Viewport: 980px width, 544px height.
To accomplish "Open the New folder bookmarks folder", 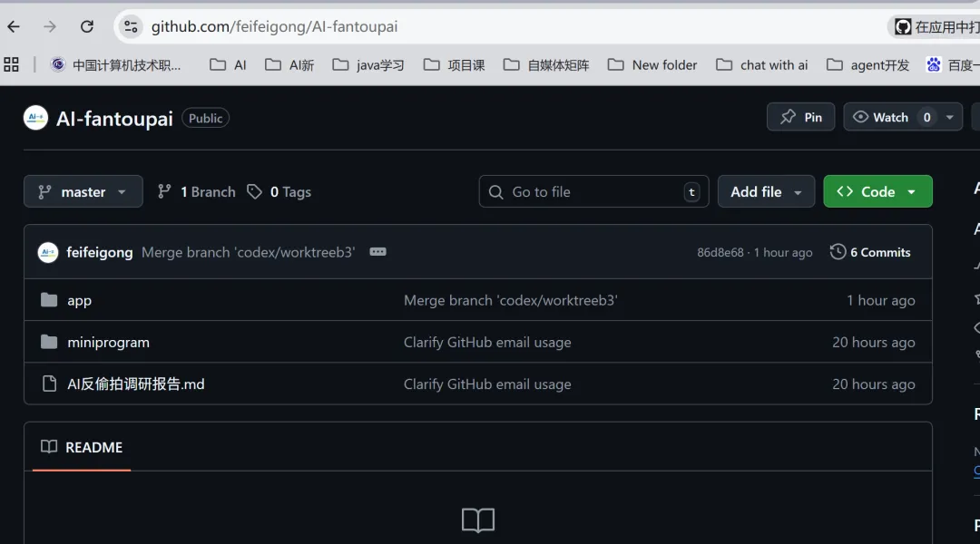I will [x=652, y=64].
